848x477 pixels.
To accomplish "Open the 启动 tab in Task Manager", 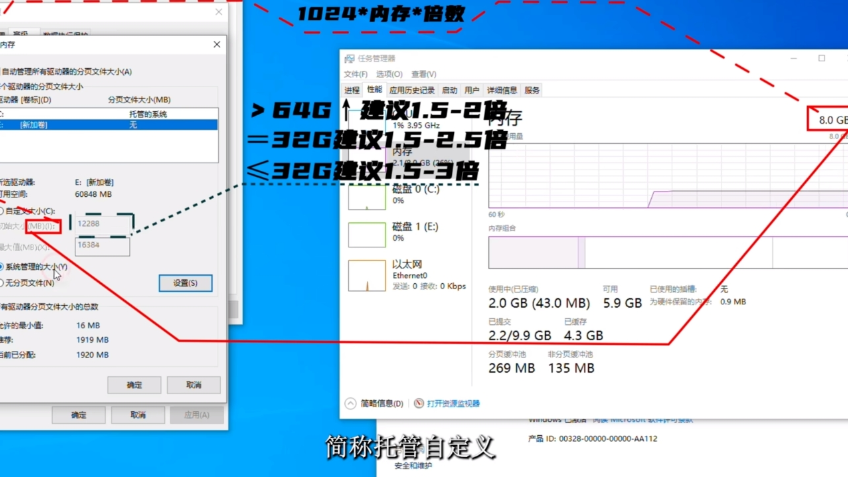I will tap(449, 90).
